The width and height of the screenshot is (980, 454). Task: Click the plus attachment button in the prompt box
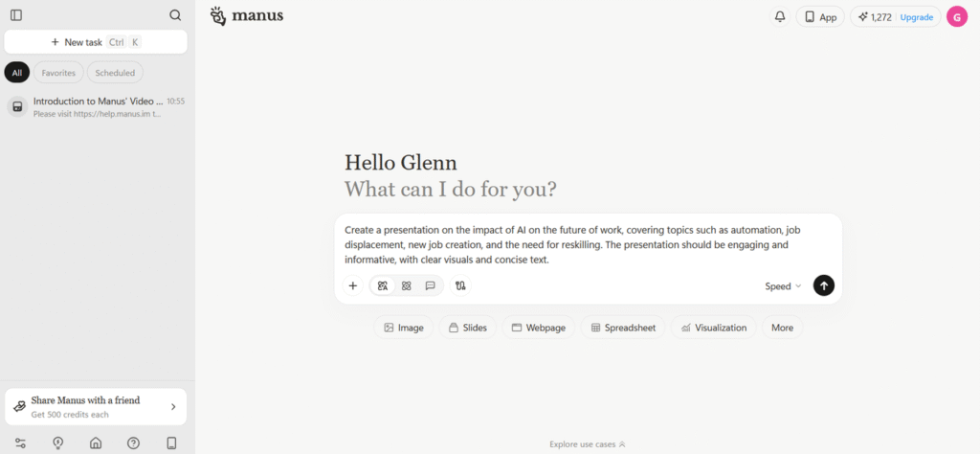353,285
